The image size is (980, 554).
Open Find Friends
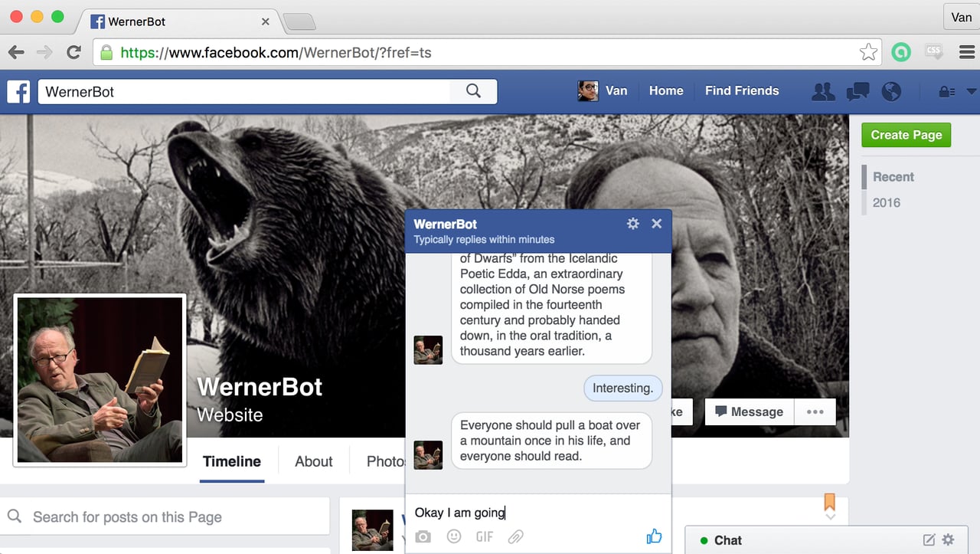tap(742, 90)
